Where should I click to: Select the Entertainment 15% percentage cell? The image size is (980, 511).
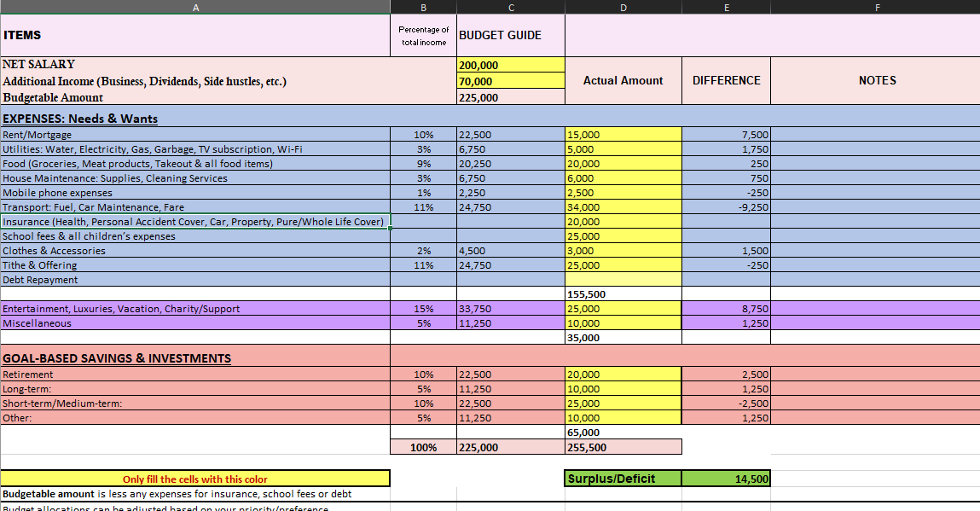(x=423, y=309)
